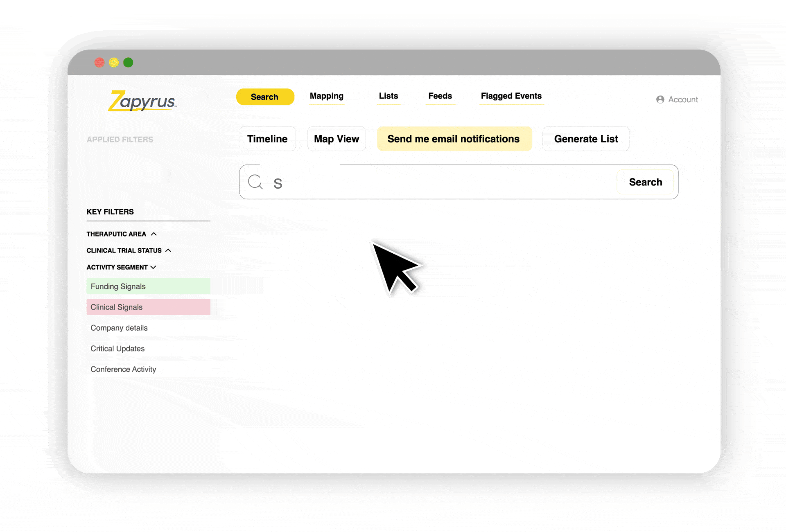The image size is (786, 532).
Task: Select the Conference Activity filter
Action: (x=123, y=369)
